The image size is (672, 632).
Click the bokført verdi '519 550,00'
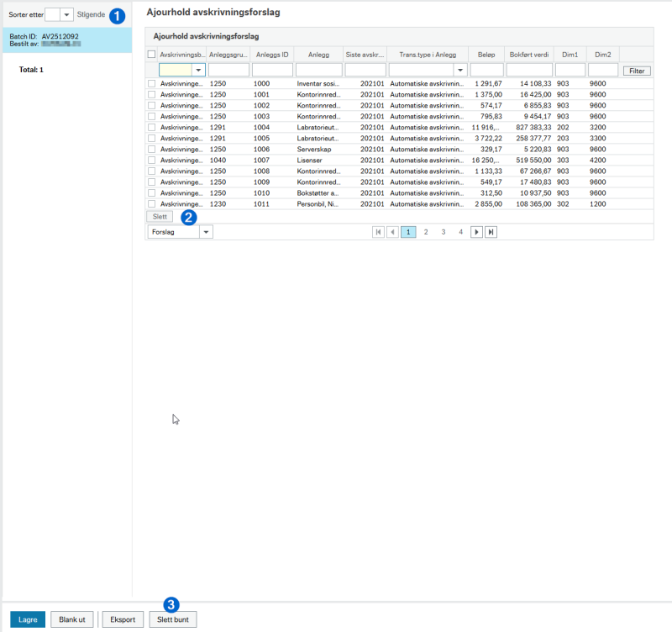[x=533, y=160]
